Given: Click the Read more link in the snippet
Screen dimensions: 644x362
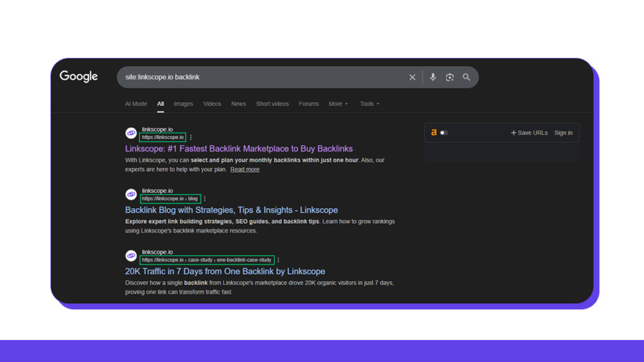Looking at the screenshot, I should click(x=245, y=169).
